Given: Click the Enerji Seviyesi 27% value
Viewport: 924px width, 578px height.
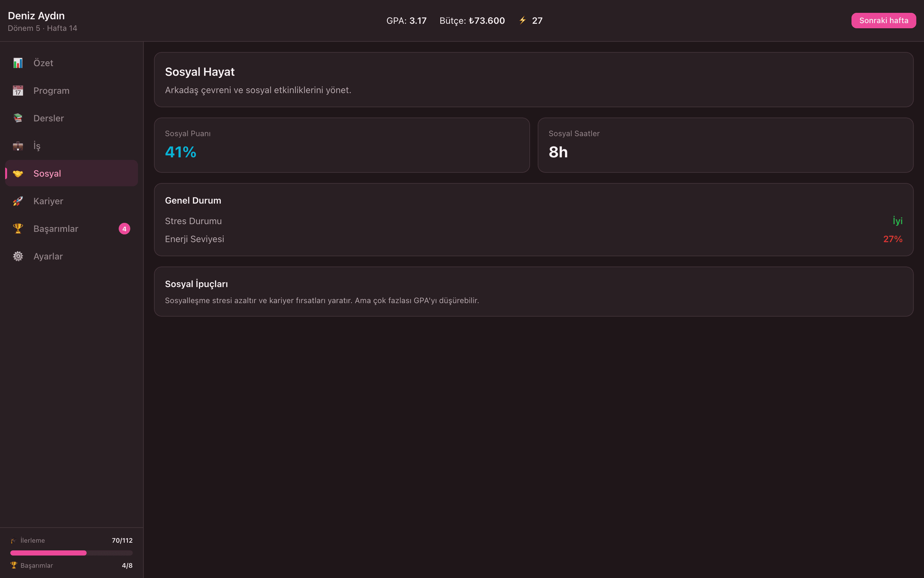Looking at the screenshot, I should point(893,239).
